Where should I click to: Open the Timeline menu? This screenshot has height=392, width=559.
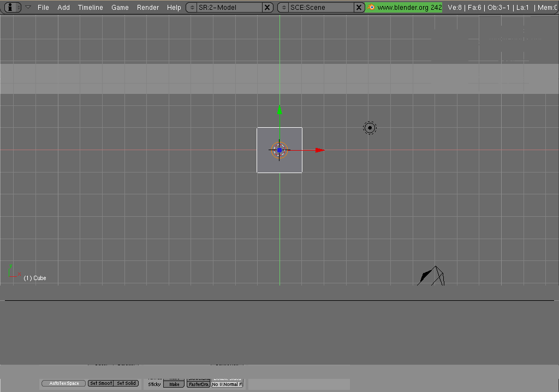tap(90, 7)
